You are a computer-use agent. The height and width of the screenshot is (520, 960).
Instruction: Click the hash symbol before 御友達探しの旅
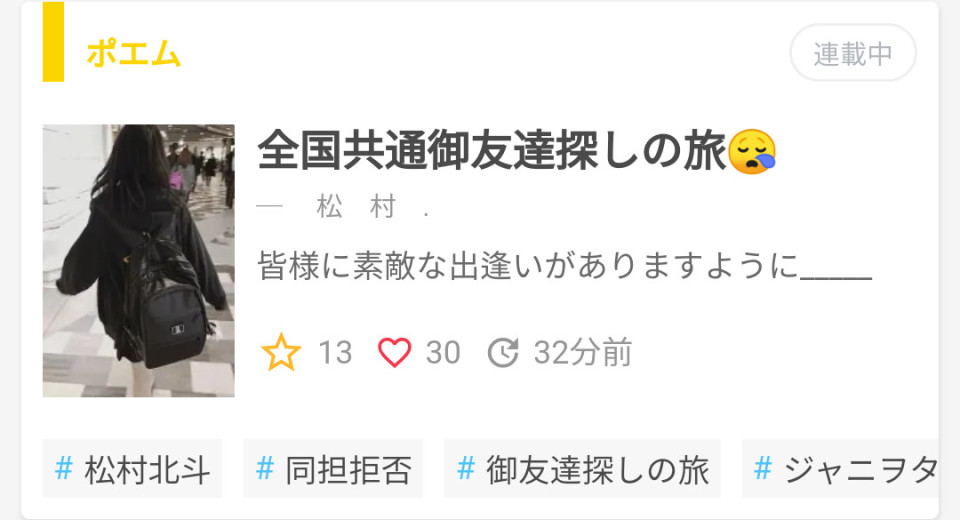[x=466, y=469]
